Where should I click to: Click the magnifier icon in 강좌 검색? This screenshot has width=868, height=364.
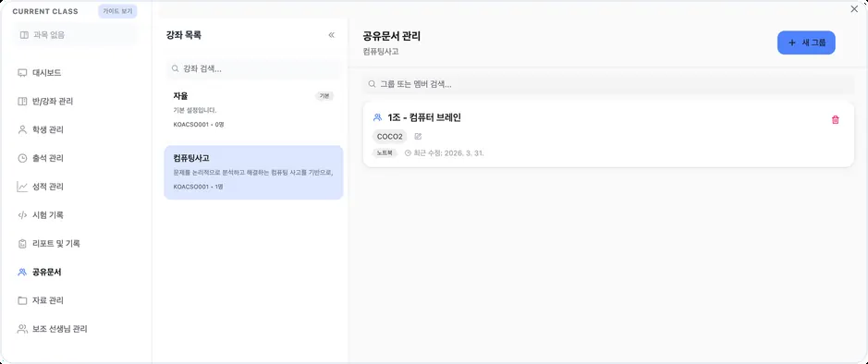(x=176, y=68)
